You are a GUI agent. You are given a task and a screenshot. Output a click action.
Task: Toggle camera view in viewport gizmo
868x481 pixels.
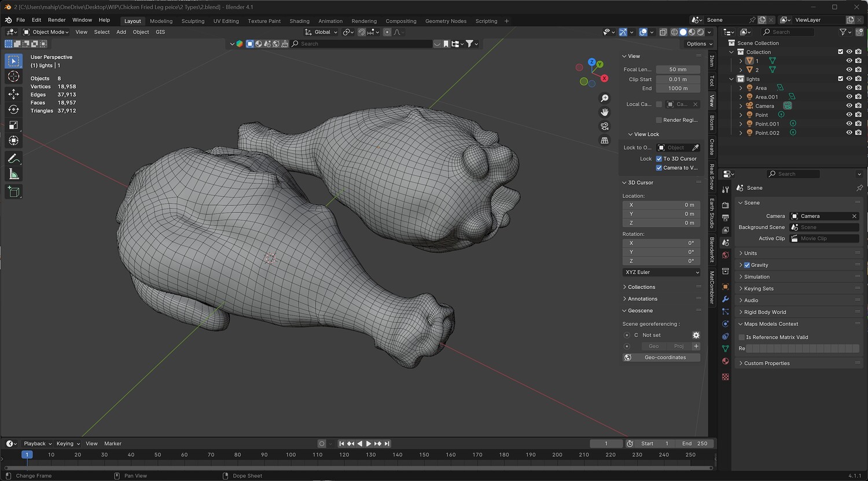(x=605, y=126)
